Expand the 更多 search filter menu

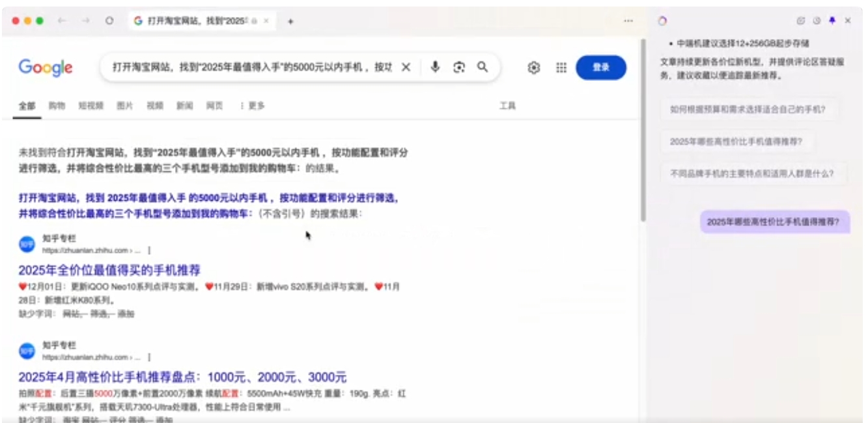252,106
